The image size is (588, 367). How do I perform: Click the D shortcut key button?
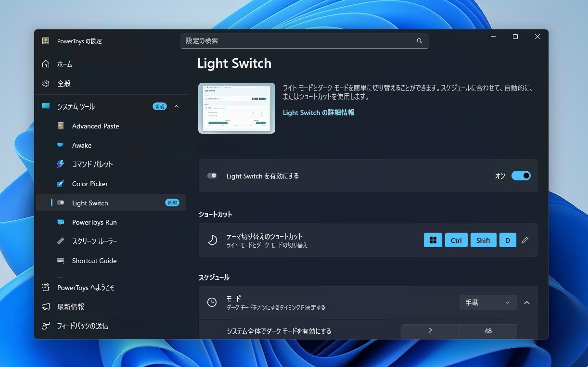(x=508, y=240)
